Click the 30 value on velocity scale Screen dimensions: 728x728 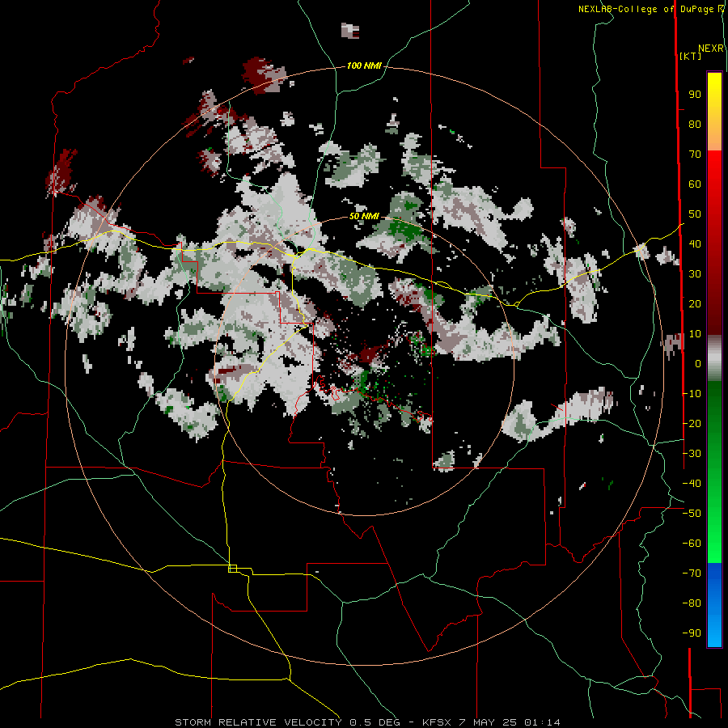(695, 274)
